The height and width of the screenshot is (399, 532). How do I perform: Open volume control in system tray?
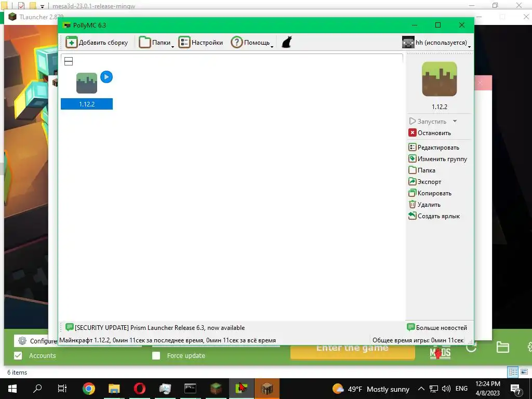446,389
